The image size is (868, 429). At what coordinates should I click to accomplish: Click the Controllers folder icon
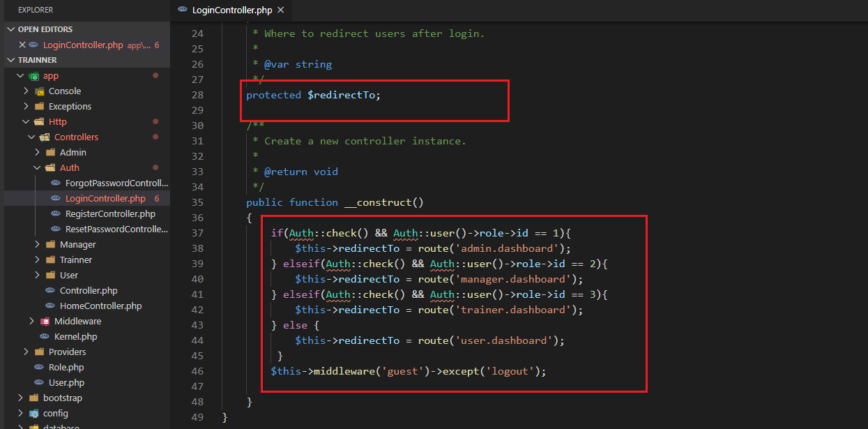coord(45,137)
